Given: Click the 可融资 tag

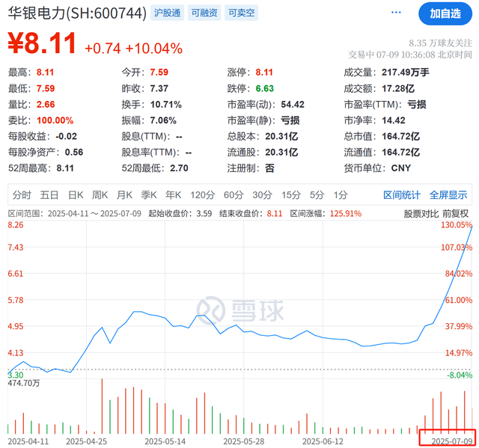Looking at the screenshot, I should tap(204, 13).
